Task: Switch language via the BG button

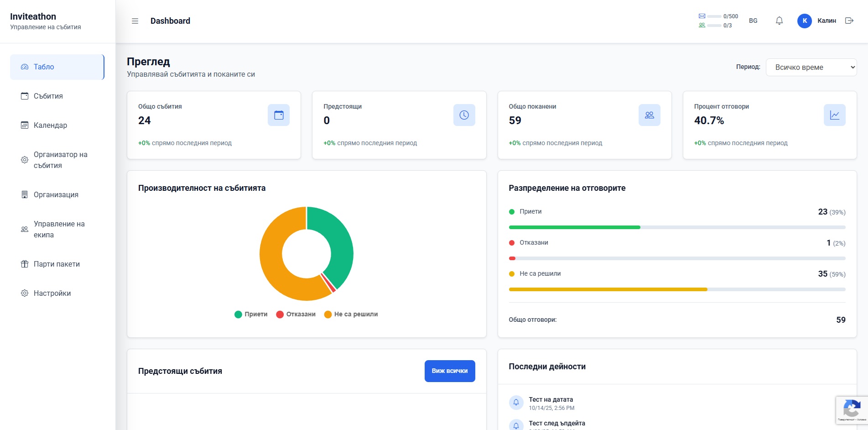Action: [x=753, y=21]
